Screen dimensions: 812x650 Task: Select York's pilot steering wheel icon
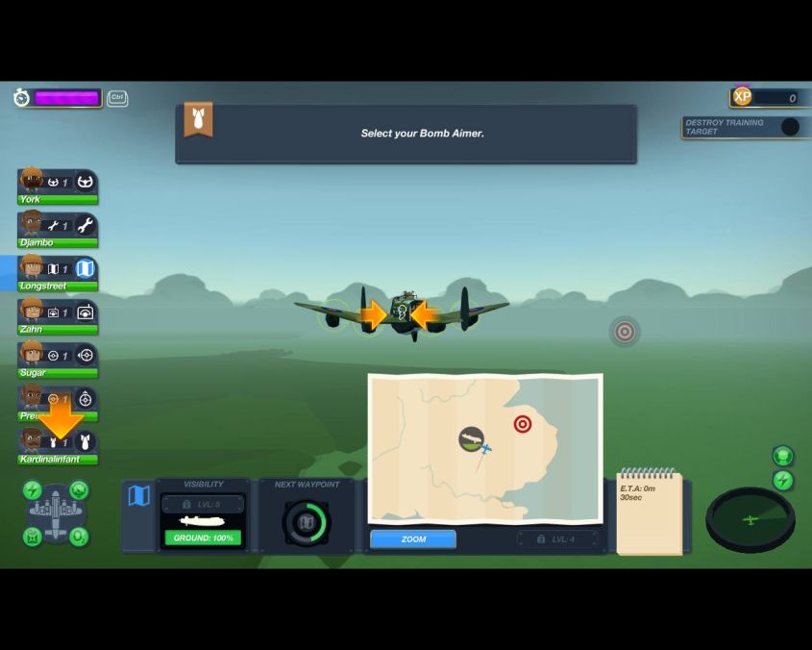coord(86,182)
